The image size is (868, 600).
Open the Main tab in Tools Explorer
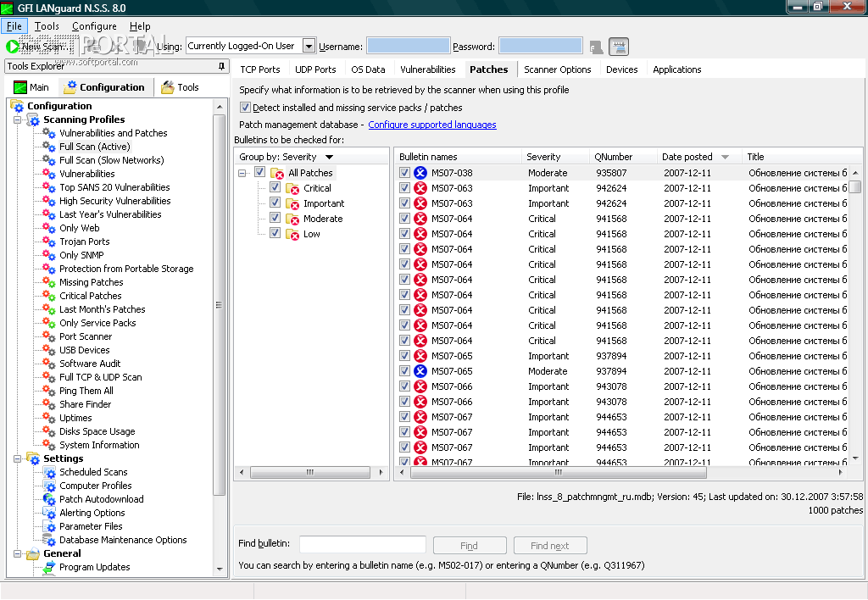32,87
